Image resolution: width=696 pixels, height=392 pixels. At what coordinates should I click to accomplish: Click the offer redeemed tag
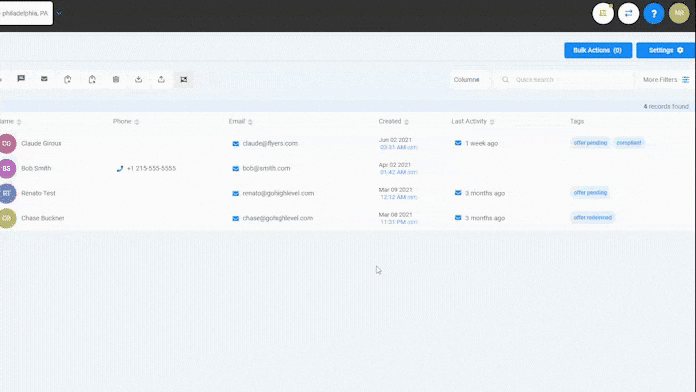(593, 218)
